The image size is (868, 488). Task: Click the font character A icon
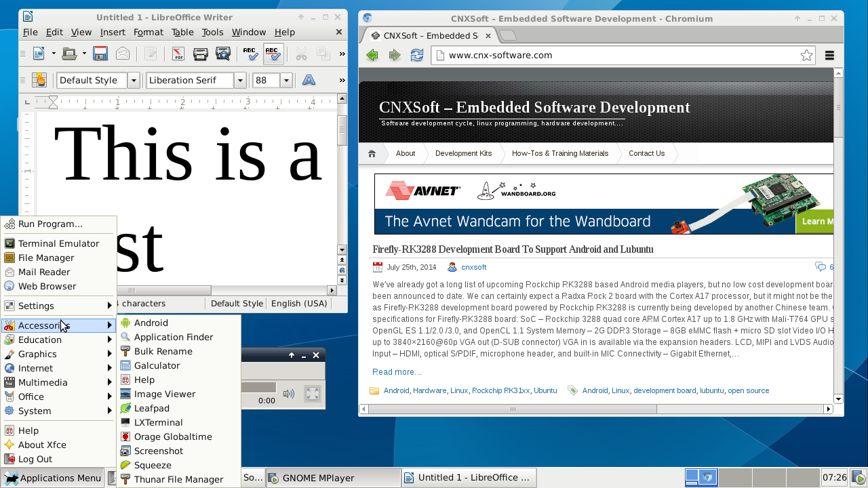pos(309,80)
